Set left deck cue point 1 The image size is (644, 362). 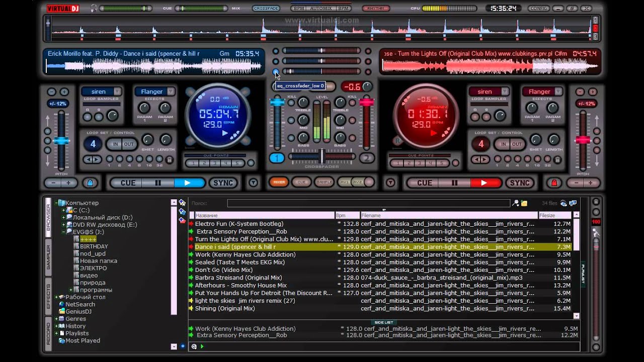pos(192,163)
